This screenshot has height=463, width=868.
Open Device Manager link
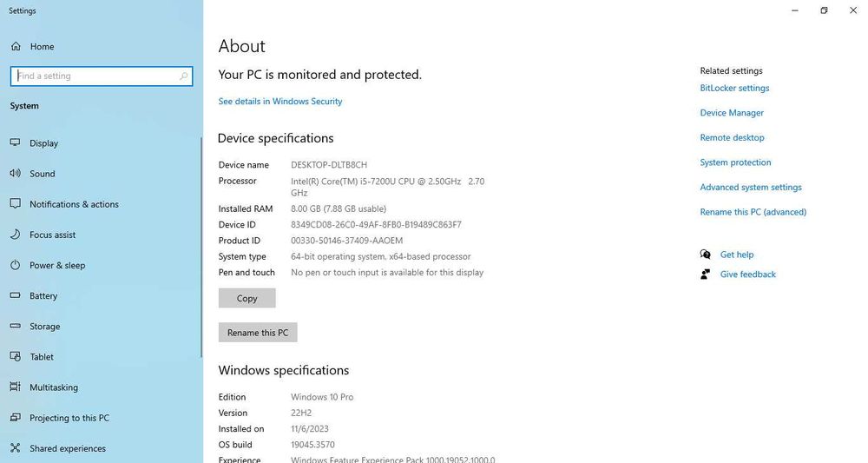tap(732, 112)
